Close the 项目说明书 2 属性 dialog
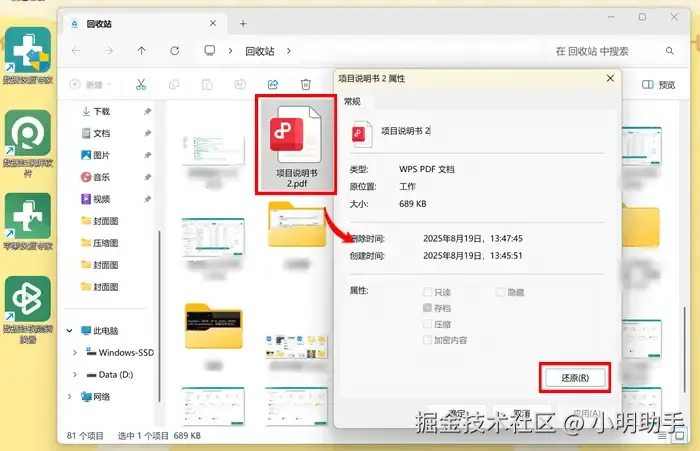700x451 pixels. [610, 79]
